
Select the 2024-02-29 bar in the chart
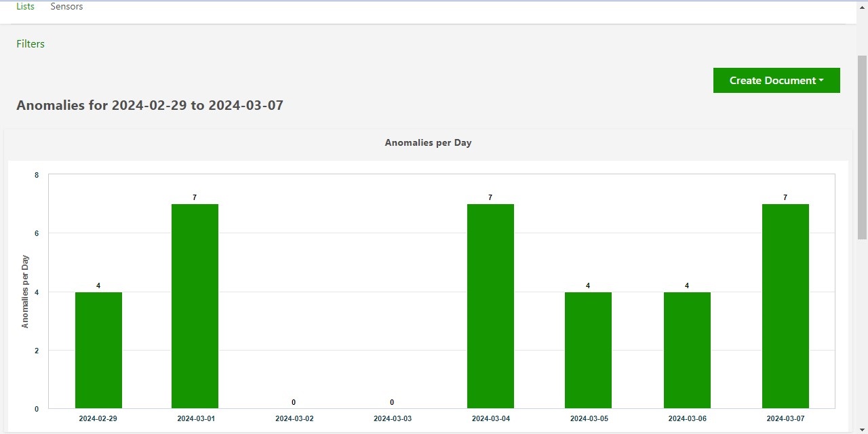coord(98,349)
